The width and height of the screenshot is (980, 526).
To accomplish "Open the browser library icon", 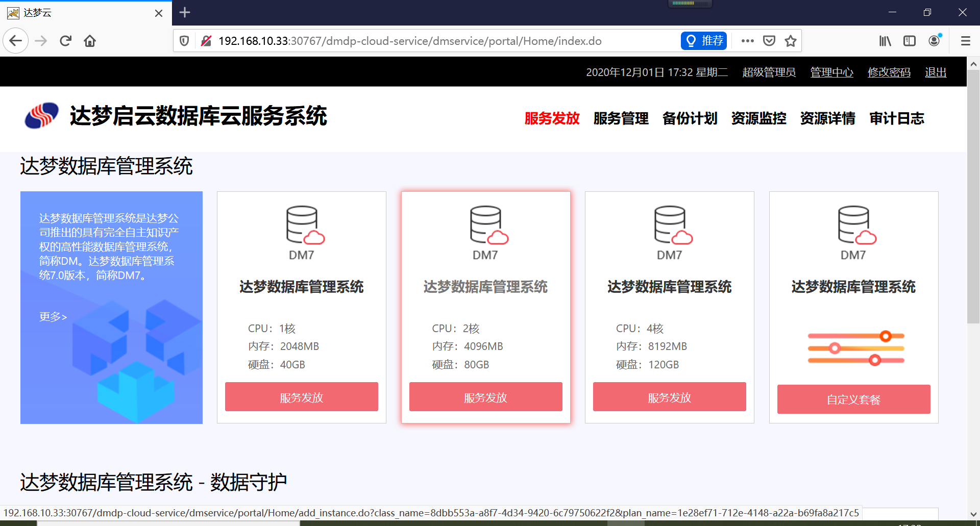I will [885, 41].
